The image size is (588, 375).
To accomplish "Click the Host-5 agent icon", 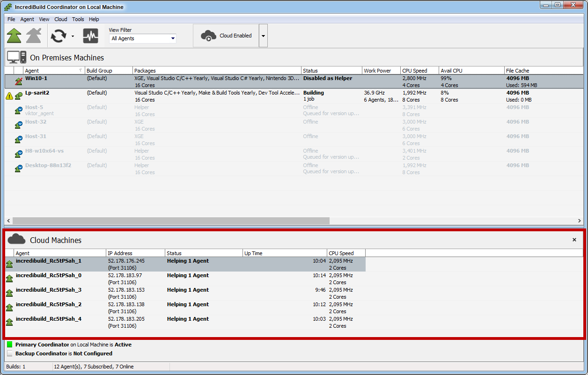I will click(x=18, y=110).
